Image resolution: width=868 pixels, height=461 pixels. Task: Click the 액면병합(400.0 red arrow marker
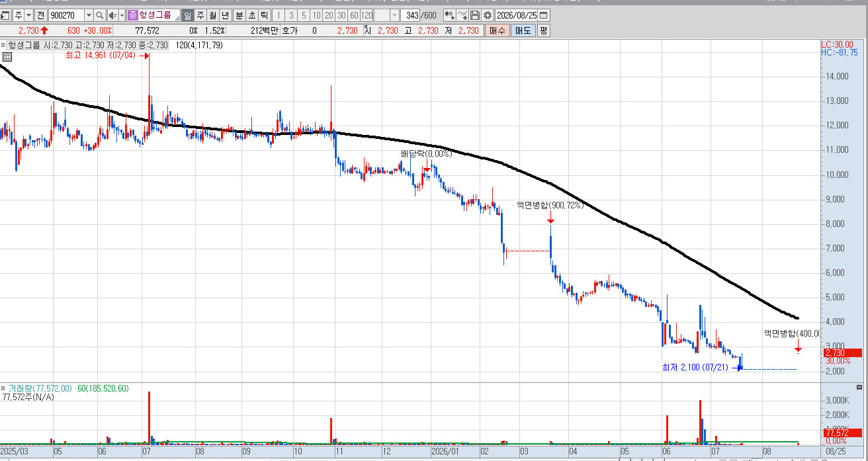[798, 345]
